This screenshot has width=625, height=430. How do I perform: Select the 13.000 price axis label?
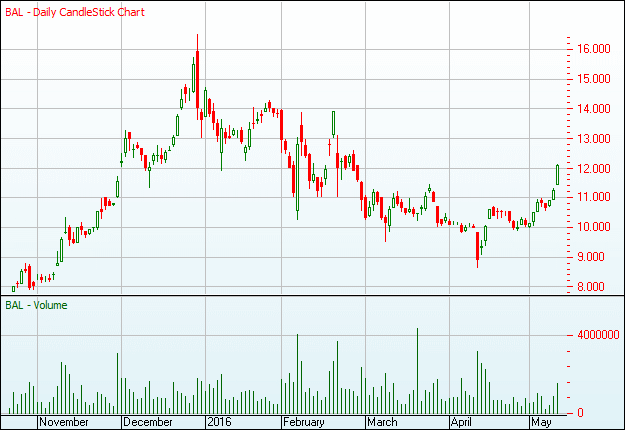(x=594, y=139)
